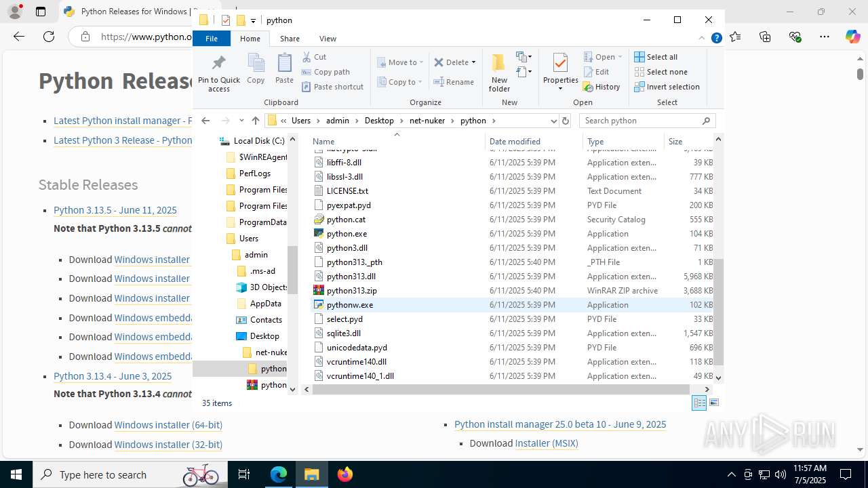Open Task View on taskbar

244,474
